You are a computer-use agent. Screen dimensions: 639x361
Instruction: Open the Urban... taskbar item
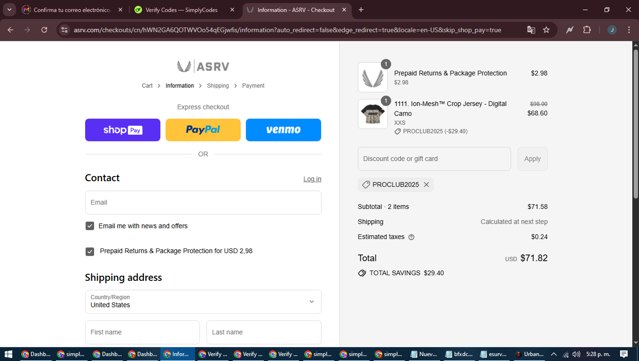point(529,354)
